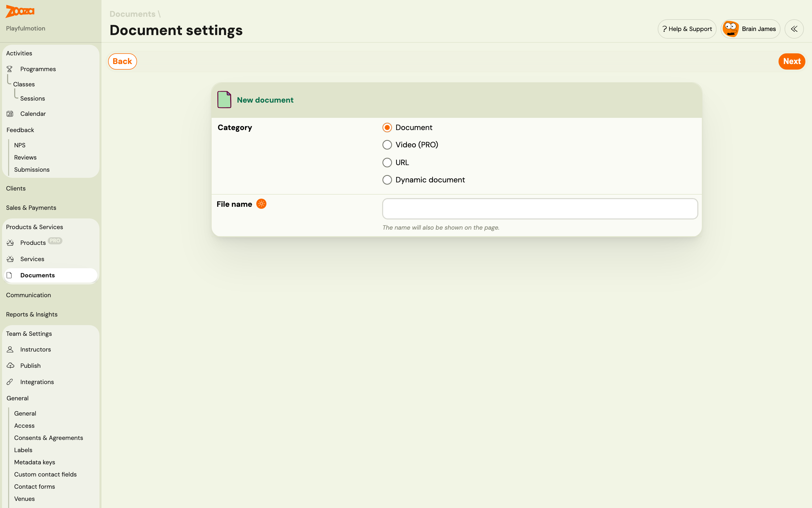The image size is (812, 508).
Task: Open Sessions in sidebar
Action: [x=32, y=99]
